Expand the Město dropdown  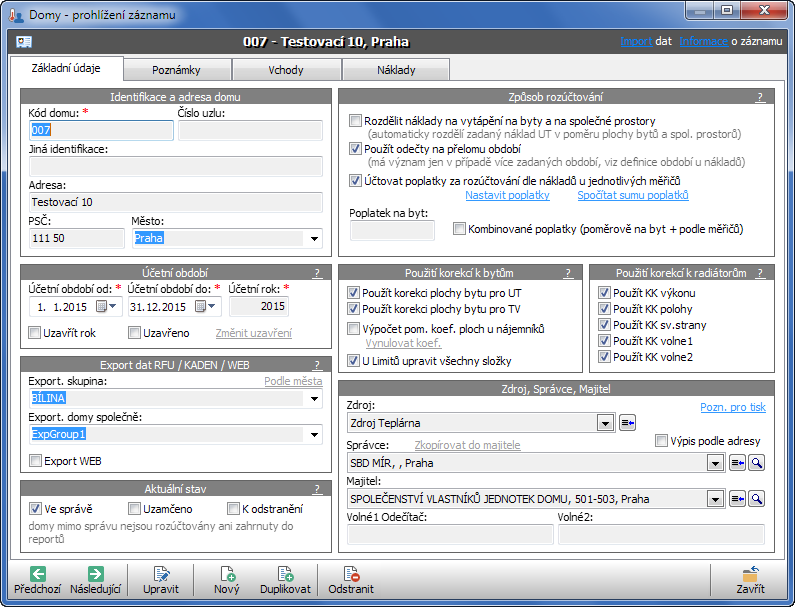coord(314,238)
